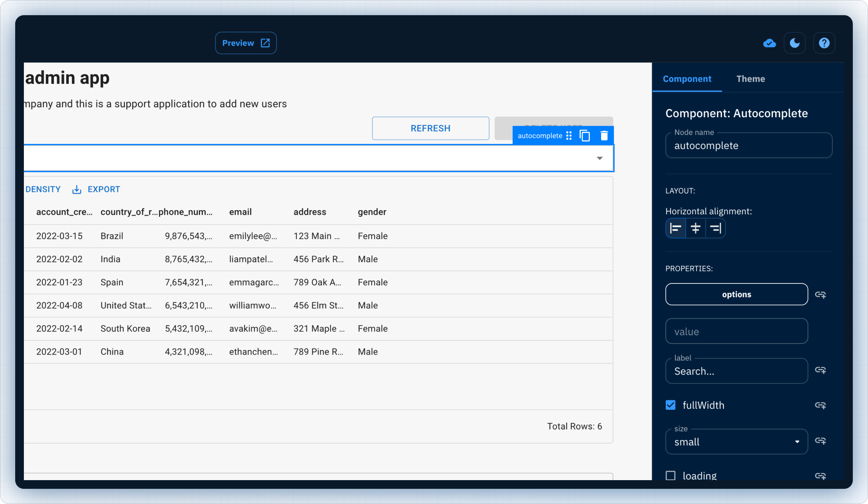Screen dimensions: 868x504
Task: Uncheck the fullWidth checkbox
Action: click(x=671, y=405)
